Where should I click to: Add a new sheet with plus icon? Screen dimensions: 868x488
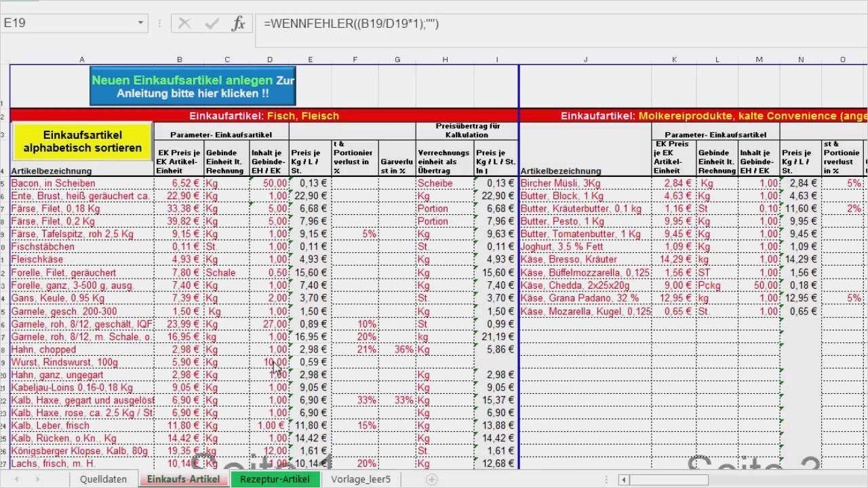coord(431,479)
